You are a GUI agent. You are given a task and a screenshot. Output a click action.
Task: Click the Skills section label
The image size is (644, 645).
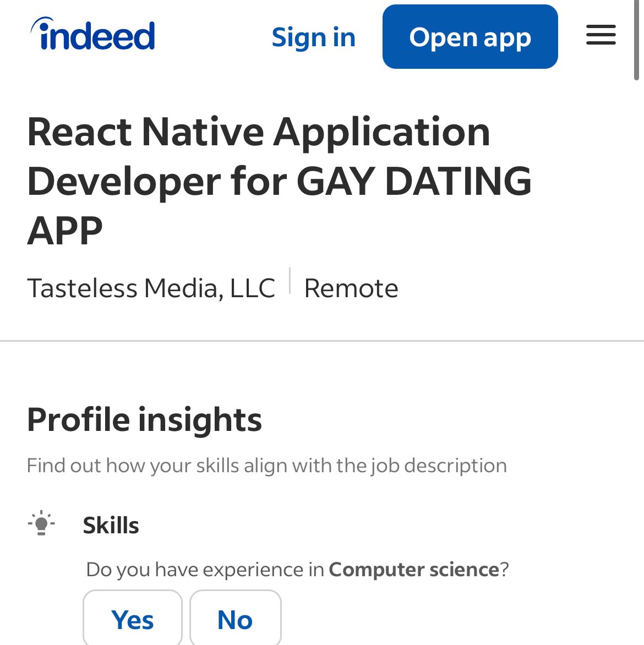111,525
